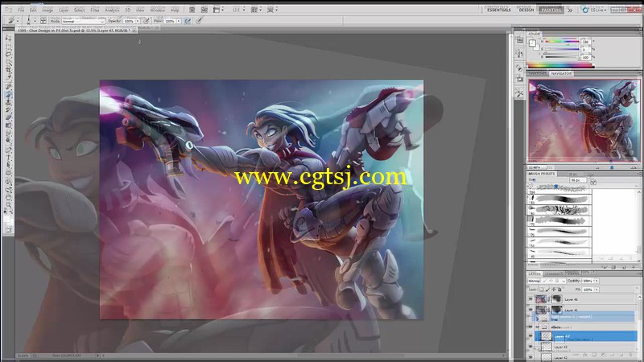The height and width of the screenshot is (362, 644).
Task: Click the Char Design in PS document tab
Action: (x=76, y=31)
